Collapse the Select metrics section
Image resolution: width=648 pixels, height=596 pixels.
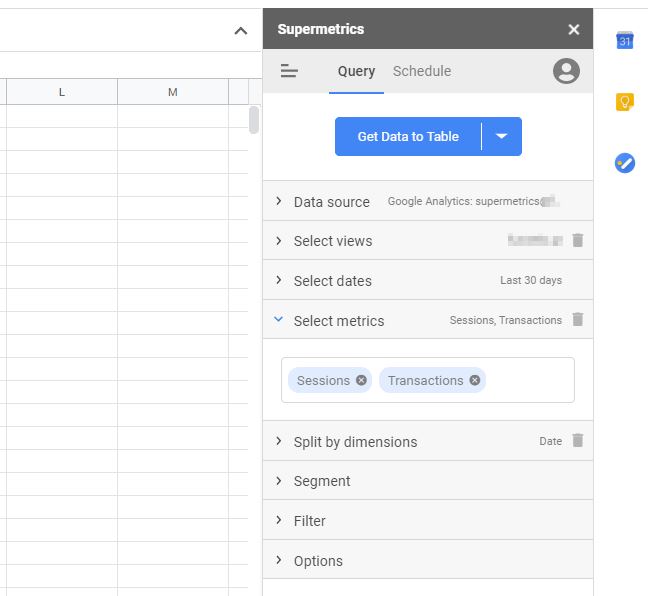pos(428,320)
